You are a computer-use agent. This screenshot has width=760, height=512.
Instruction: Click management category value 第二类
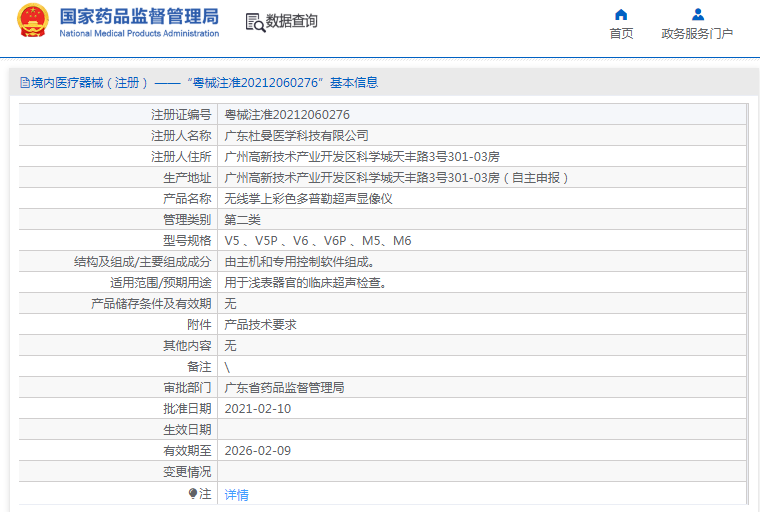coord(242,220)
